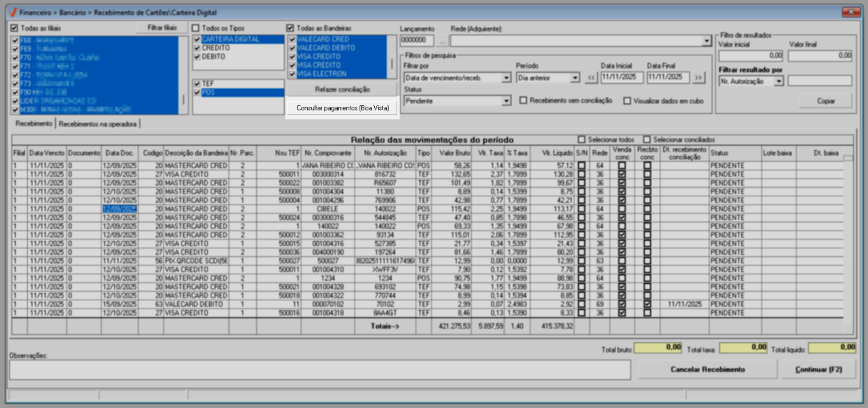Toggle the Todas as filiais checkbox
The width and height of the screenshot is (868, 408).
(x=14, y=28)
